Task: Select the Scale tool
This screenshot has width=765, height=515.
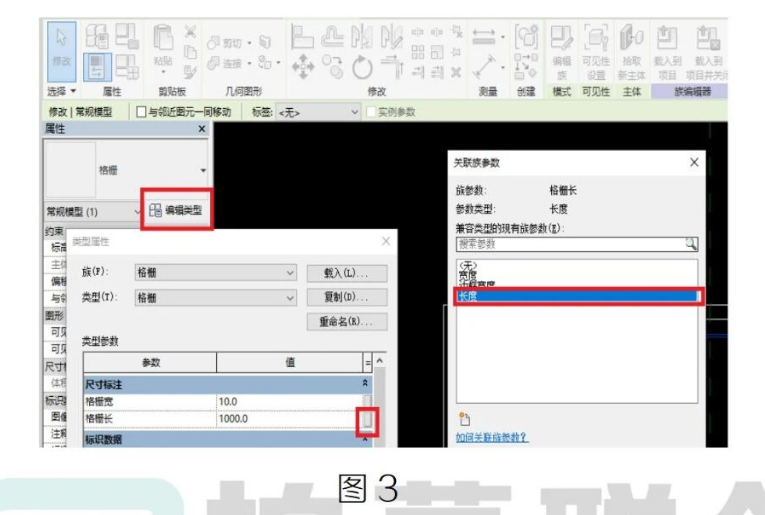Action: point(437,52)
